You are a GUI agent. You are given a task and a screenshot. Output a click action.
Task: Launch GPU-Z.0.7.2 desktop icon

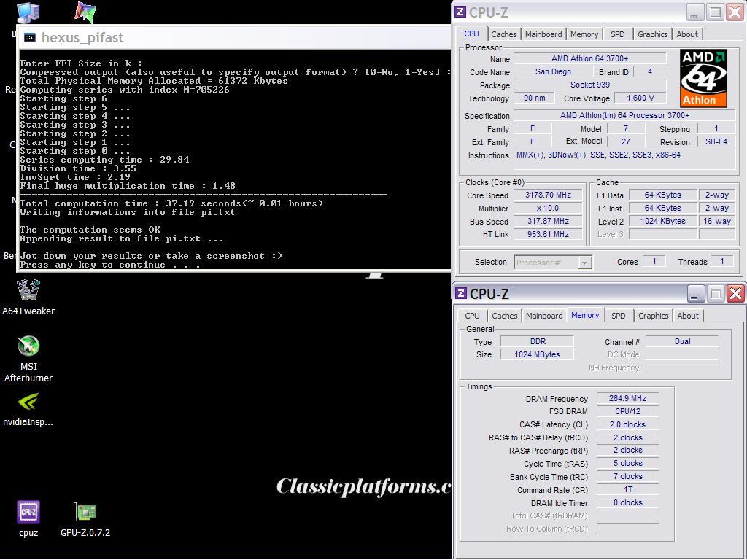(x=85, y=519)
